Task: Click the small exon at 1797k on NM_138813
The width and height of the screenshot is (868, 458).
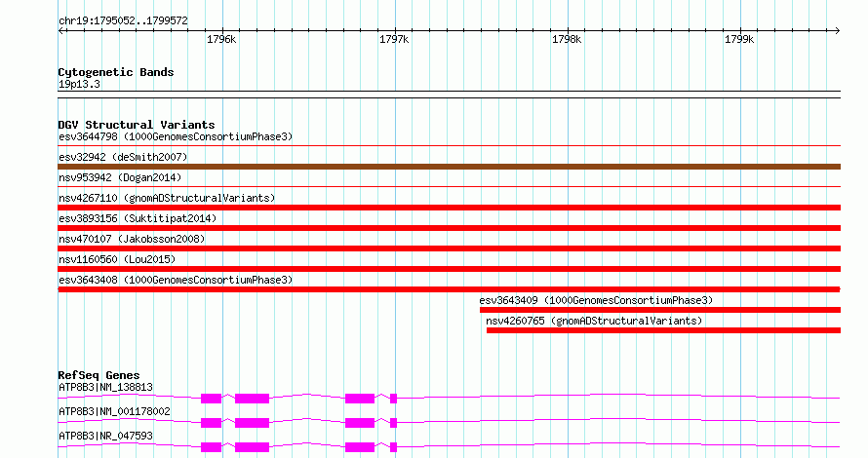Action: (394, 399)
